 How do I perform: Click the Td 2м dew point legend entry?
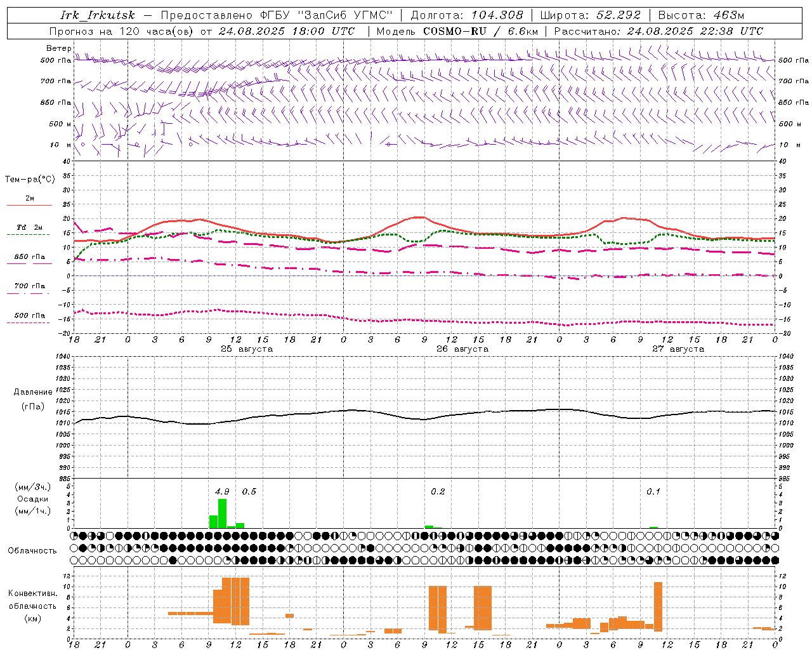pos(29,227)
